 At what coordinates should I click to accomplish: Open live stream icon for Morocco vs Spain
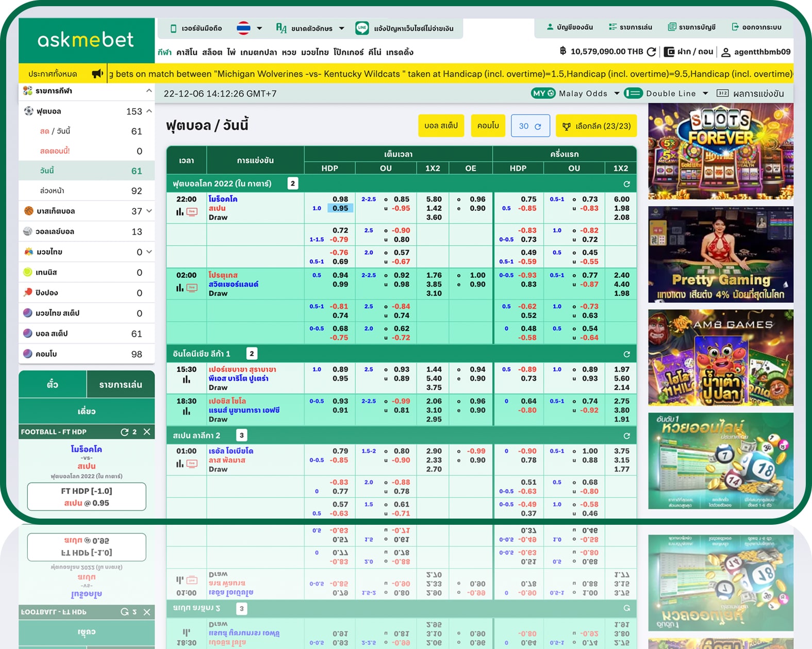[192, 212]
